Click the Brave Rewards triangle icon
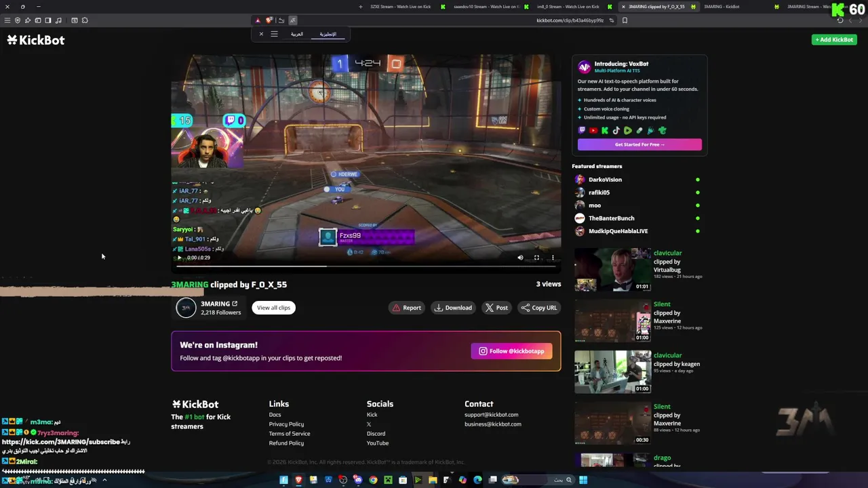 [258, 20]
